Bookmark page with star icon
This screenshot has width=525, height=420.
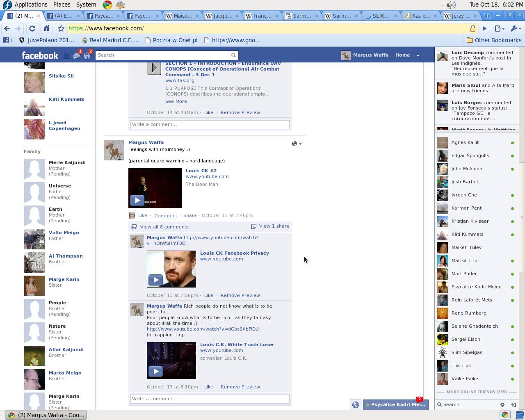tap(61, 28)
